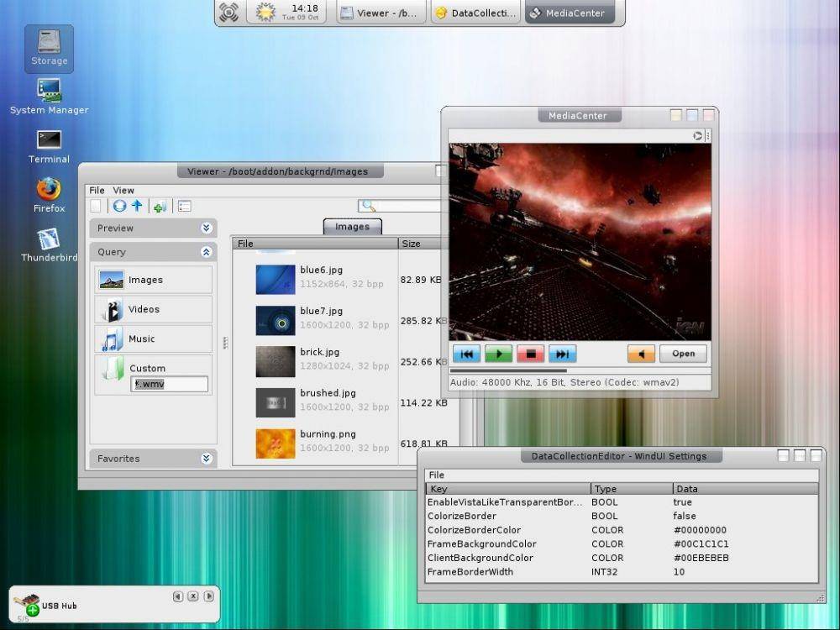Skip to next track in MediaCenter

click(563, 354)
